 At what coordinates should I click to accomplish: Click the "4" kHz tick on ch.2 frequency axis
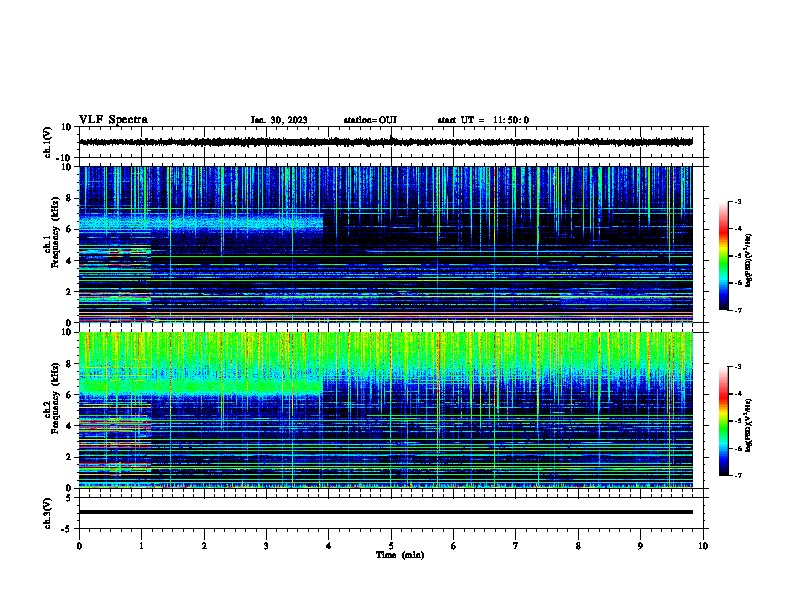click(x=69, y=426)
